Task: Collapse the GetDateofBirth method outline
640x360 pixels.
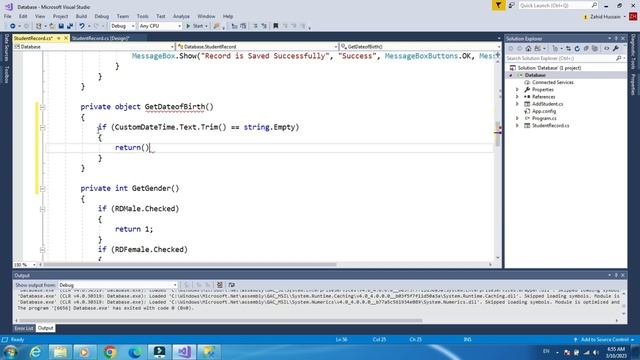Action: [x=42, y=107]
